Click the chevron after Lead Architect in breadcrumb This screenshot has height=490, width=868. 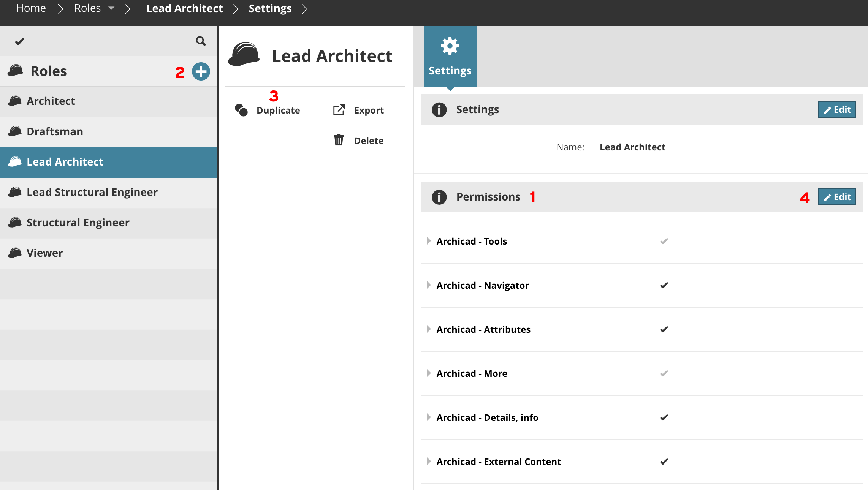click(236, 9)
